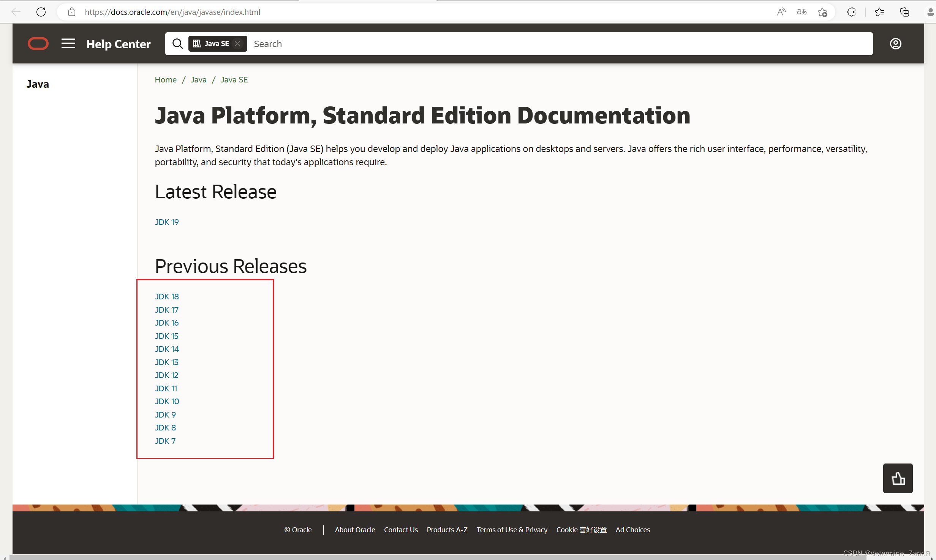
Task: Click the browser back arrow
Action: pos(16,12)
